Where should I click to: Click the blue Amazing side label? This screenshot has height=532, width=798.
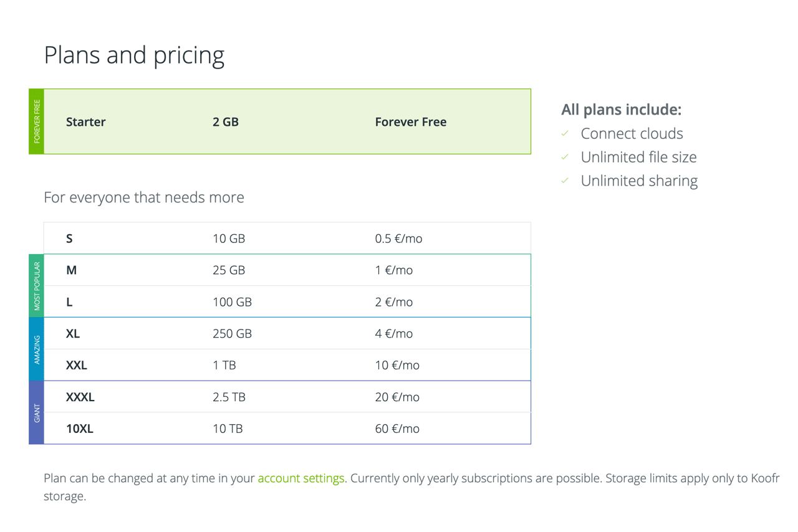(37, 349)
